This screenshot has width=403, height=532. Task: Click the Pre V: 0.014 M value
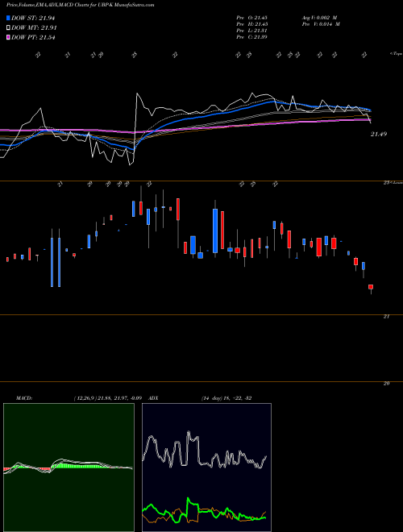click(321, 24)
